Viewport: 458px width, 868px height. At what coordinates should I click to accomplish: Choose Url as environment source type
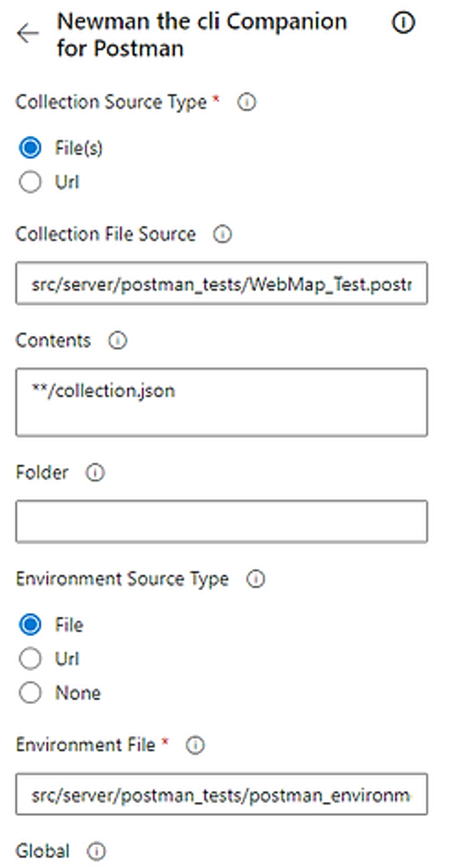(30, 659)
